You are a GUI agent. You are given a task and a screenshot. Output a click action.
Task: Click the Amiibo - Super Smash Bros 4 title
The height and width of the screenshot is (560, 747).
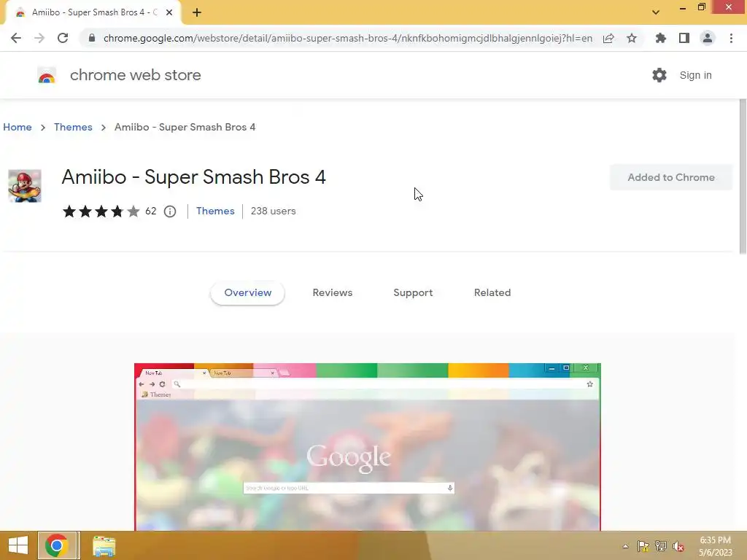click(193, 177)
